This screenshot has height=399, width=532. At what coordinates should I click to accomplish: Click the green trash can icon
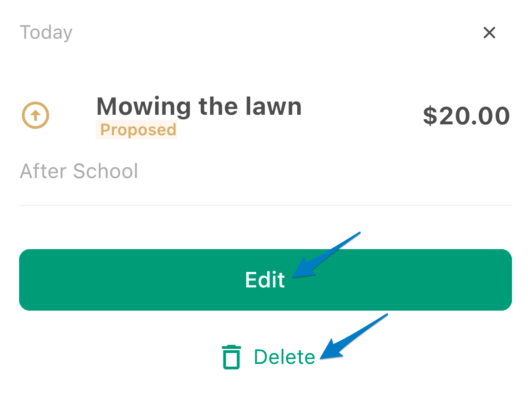coord(231,357)
